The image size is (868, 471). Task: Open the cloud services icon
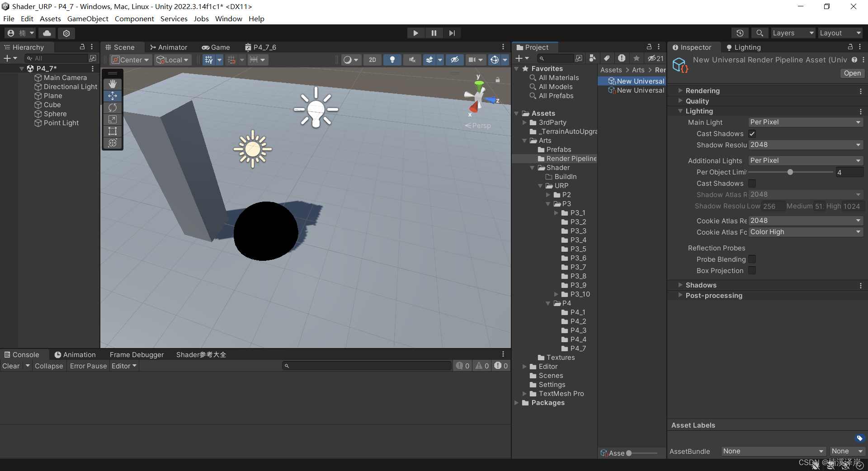click(47, 33)
